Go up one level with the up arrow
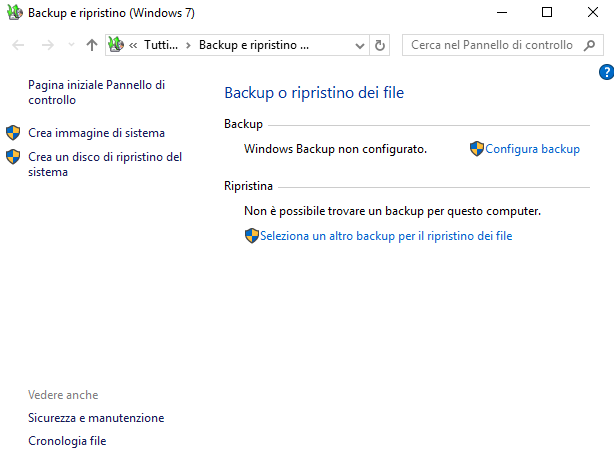This screenshot has height=467, width=614. (x=92, y=45)
